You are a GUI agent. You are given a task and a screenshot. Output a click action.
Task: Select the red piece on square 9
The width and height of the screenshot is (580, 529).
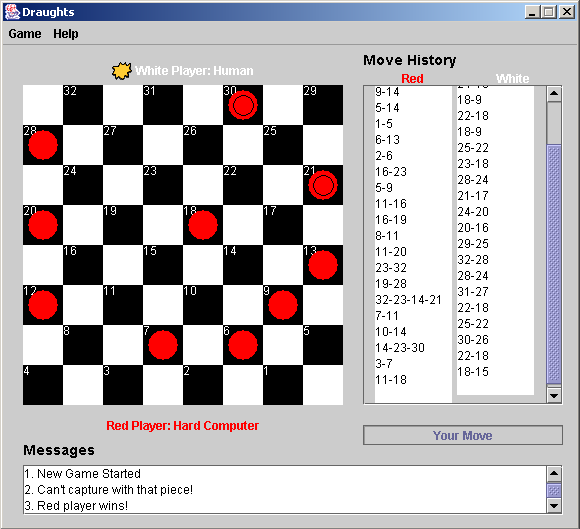tap(283, 305)
